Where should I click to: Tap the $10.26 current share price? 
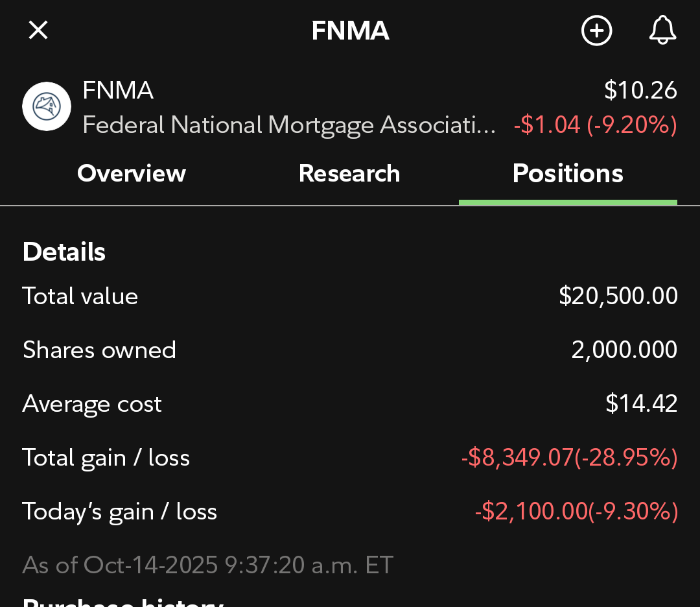(x=640, y=91)
